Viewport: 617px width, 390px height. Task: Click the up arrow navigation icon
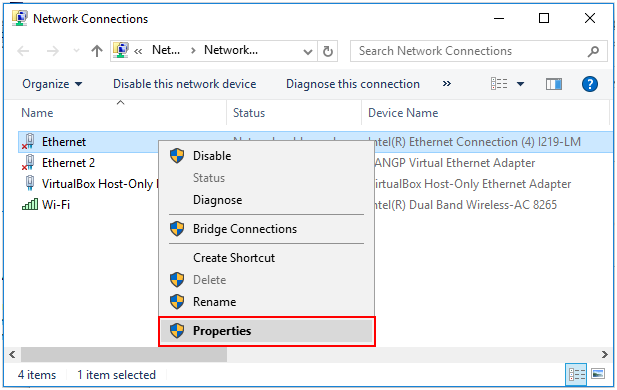[97, 51]
